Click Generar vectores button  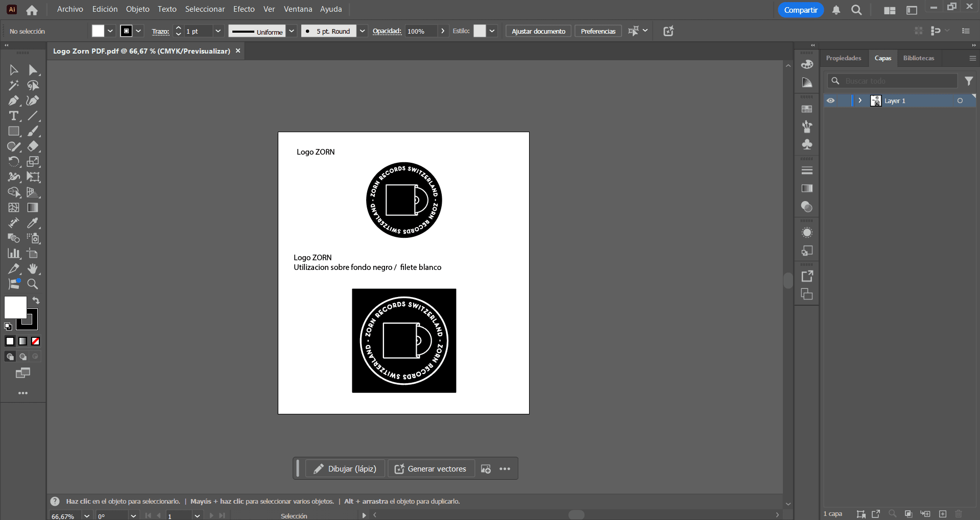[x=431, y=468]
